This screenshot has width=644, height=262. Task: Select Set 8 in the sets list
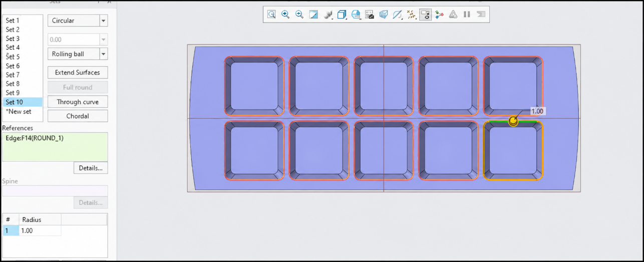(x=23, y=83)
